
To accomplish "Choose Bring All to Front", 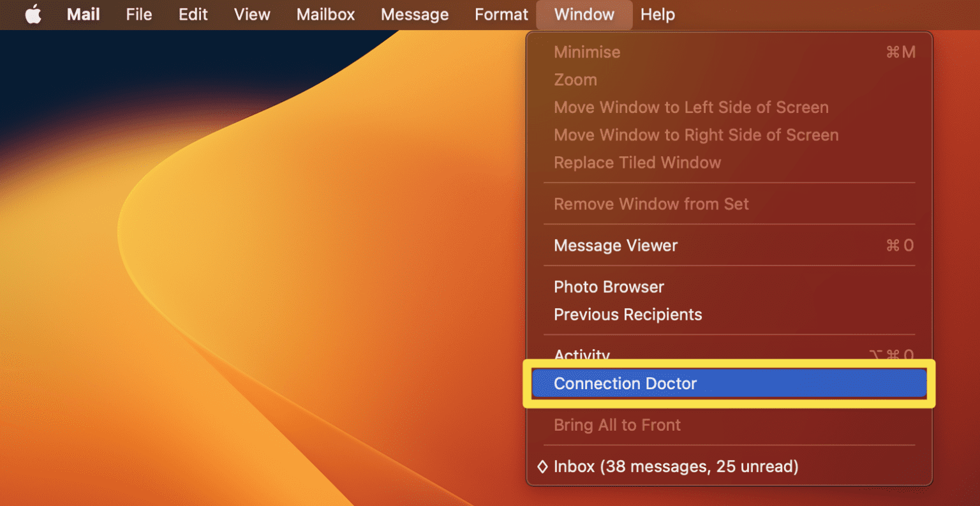I will pos(617,424).
